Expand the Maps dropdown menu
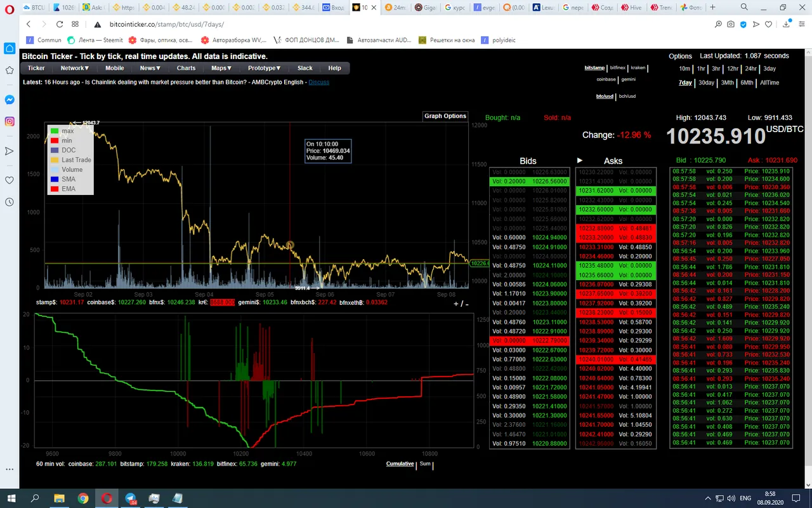This screenshot has width=812, height=508. (221, 68)
